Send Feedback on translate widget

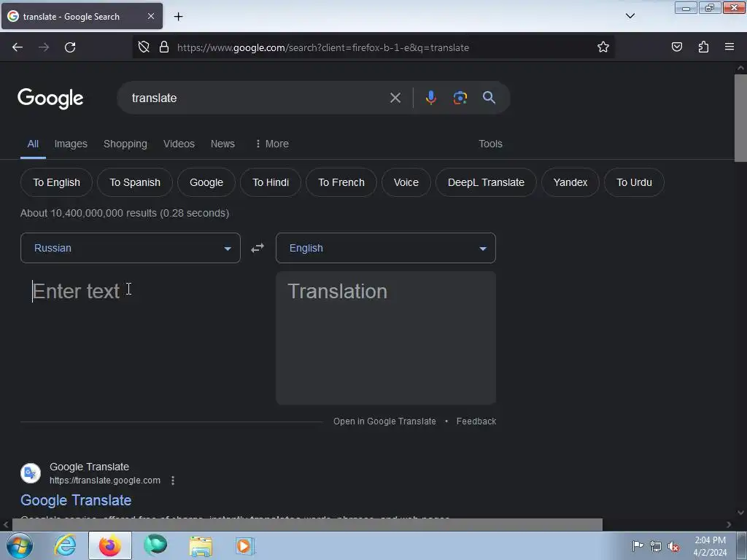click(x=476, y=421)
